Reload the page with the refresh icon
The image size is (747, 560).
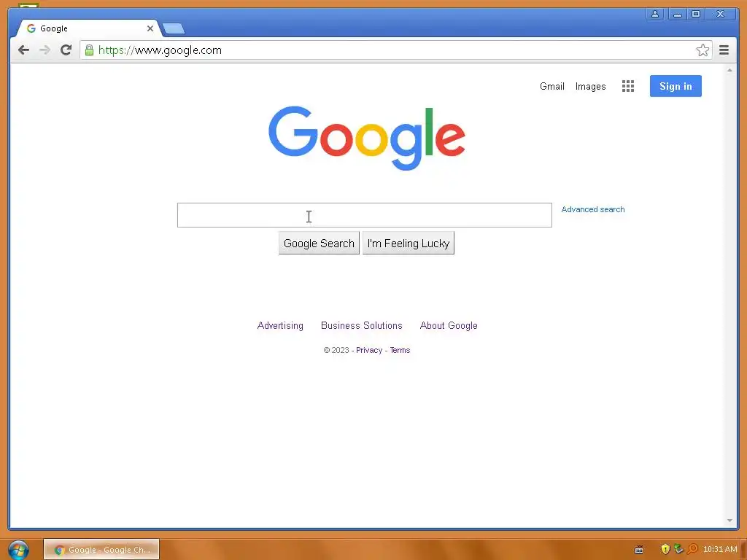pyautogui.click(x=66, y=50)
